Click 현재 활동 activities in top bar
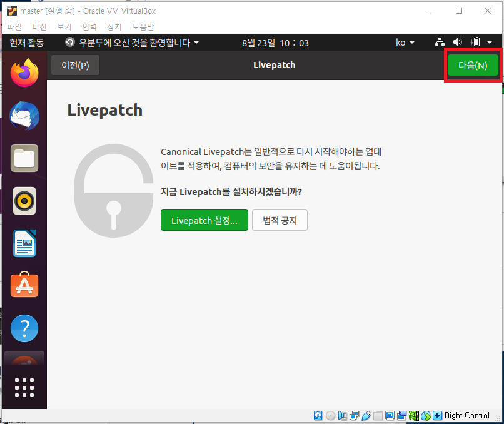Screen dimensions: 504x424 [x=27, y=43]
